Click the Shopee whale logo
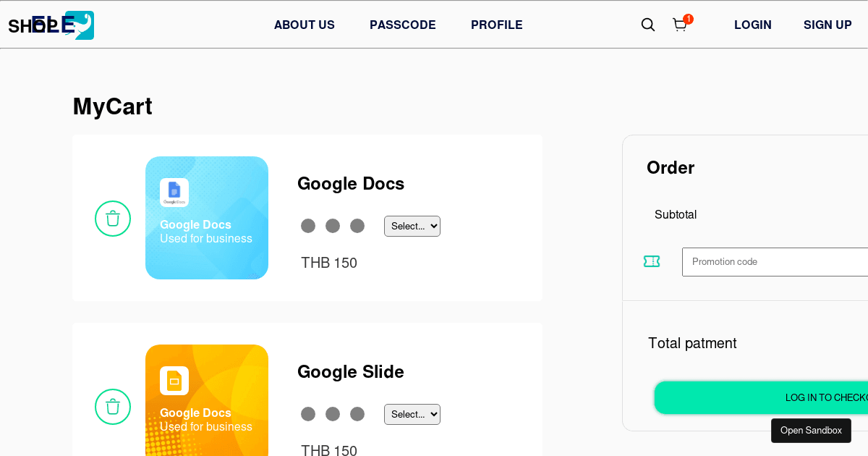Image resolution: width=868 pixels, height=456 pixels. point(79,25)
